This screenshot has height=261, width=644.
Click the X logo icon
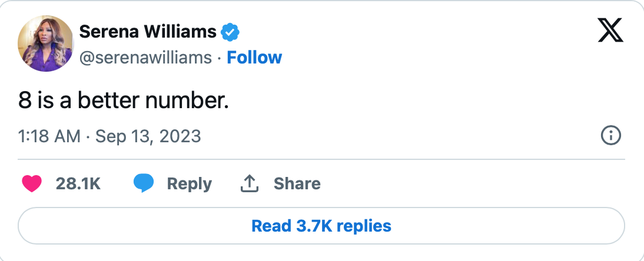610,29
